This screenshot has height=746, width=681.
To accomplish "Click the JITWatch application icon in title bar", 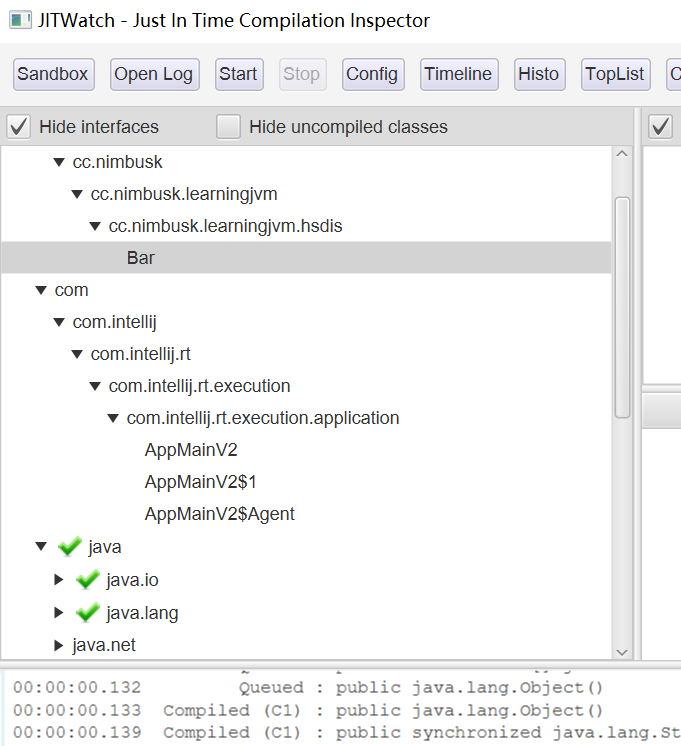I will 19,20.
